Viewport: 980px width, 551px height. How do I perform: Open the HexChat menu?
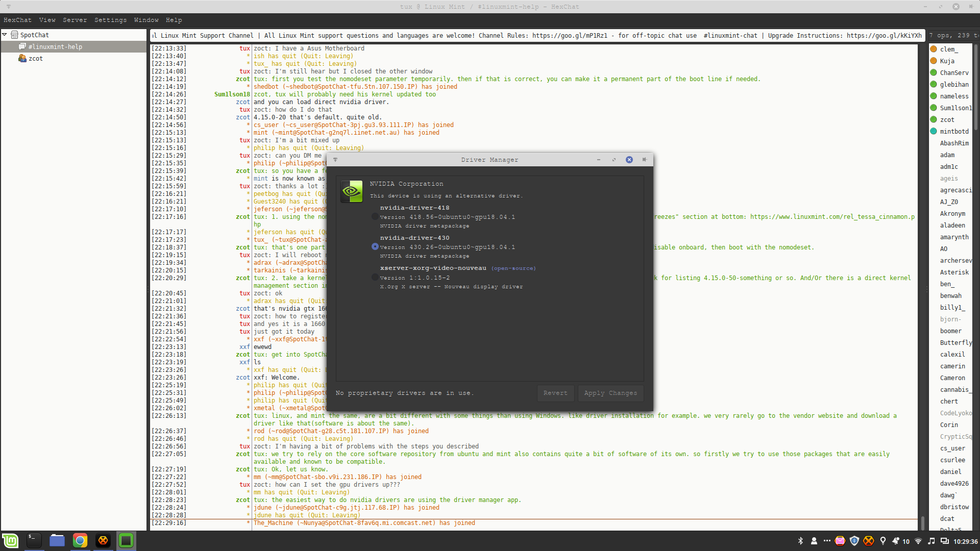click(17, 20)
